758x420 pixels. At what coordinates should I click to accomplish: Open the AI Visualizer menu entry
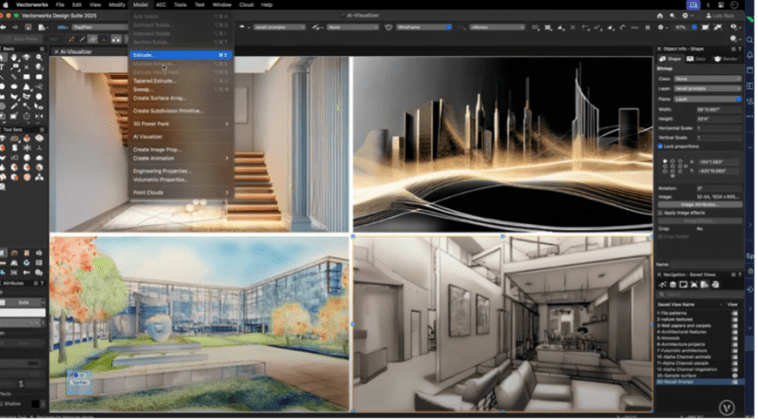[148, 136]
